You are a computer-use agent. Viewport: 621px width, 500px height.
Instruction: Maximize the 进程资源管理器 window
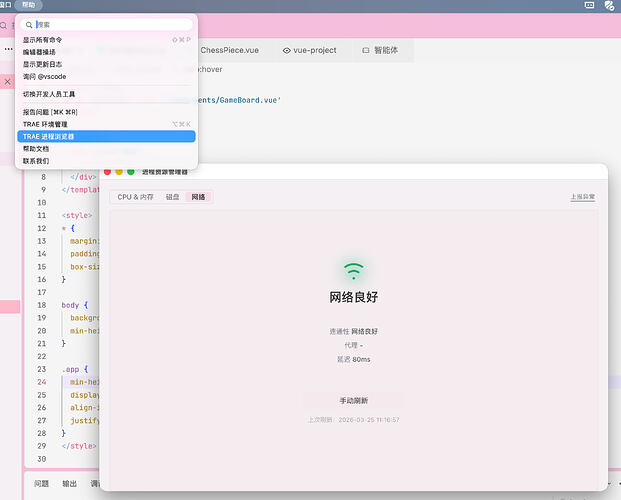pos(131,172)
